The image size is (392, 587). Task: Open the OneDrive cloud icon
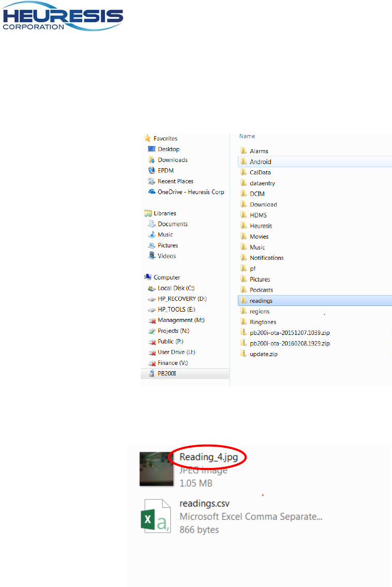click(152, 192)
